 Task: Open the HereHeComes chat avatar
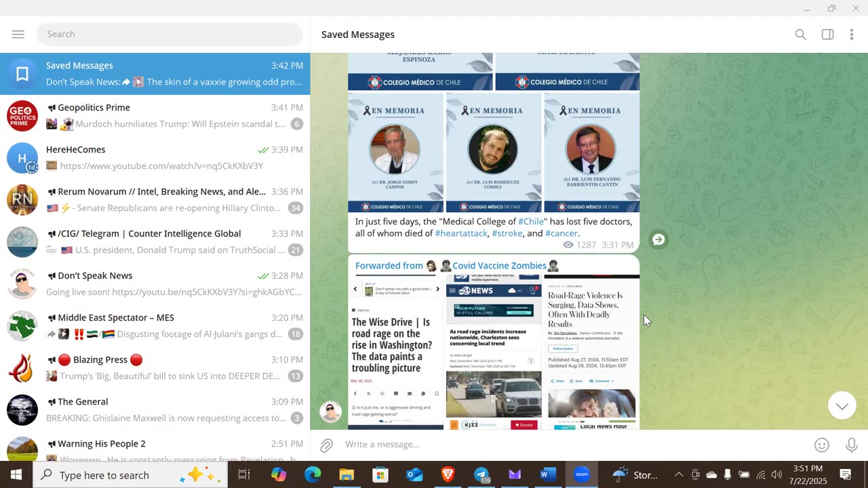(22, 158)
